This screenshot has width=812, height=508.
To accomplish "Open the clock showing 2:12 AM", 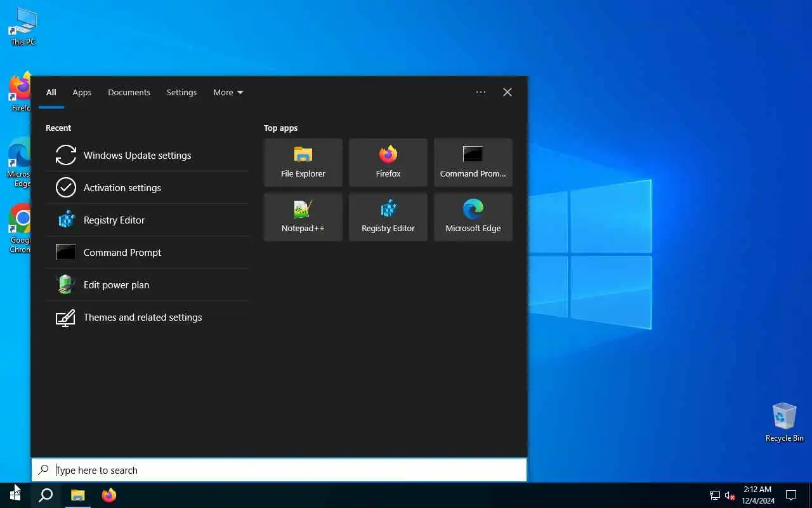I will (x=758, y=495).
